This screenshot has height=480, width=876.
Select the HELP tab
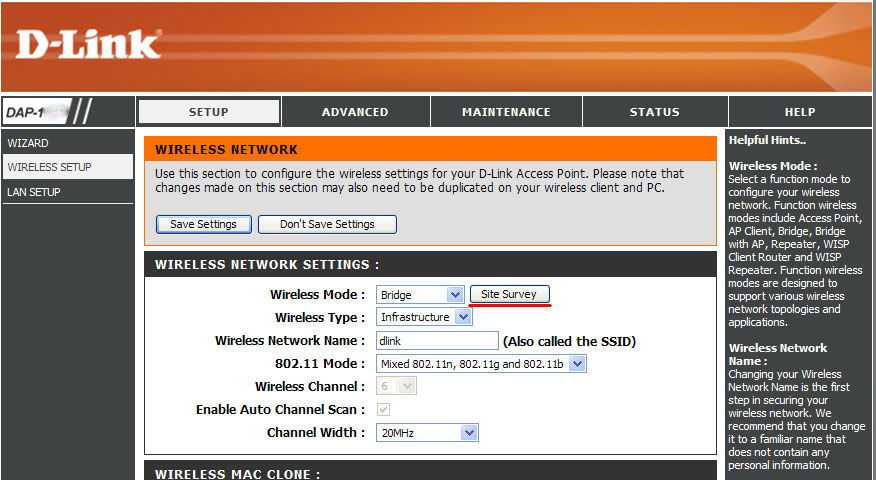[799, 112]
